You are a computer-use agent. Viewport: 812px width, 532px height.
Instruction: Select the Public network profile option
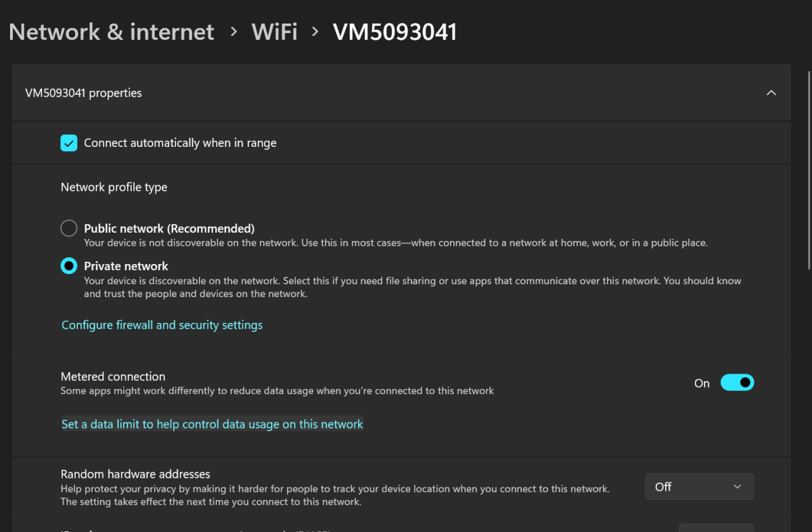pos(68,228)
